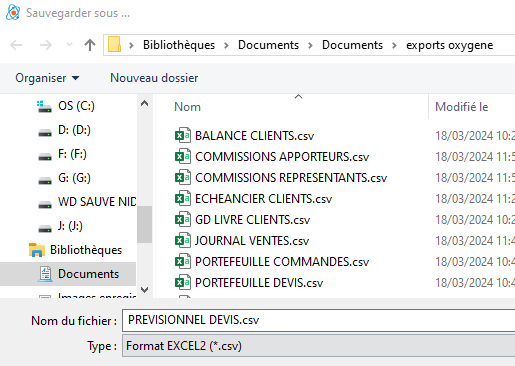Select WD SAUVE NID drive icon
This screenshot has height=366, width=515.
coord(45,204)
